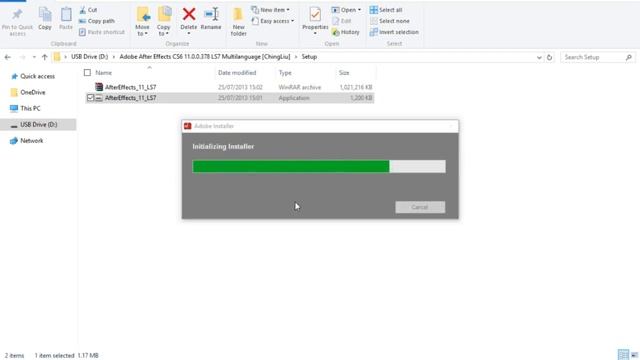Switch to details view icon
This screenshot has width=640, height=360.
(x=623, y=355)
